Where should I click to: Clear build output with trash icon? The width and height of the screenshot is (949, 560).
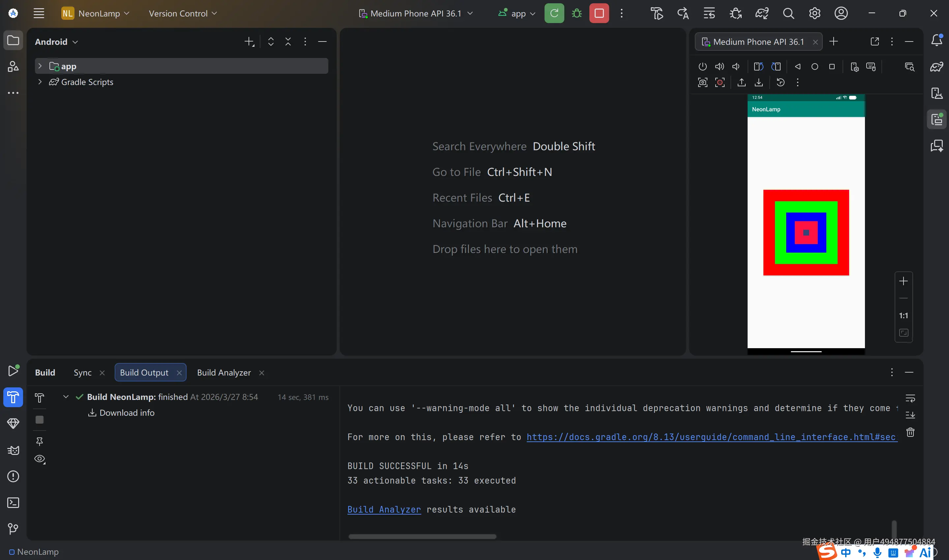pos(910,432)
